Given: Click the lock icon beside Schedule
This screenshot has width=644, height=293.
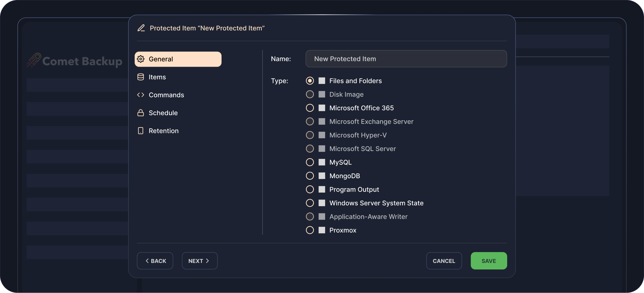Looking at the screenshot, I should pyautogui.click(x=141, y=113).
